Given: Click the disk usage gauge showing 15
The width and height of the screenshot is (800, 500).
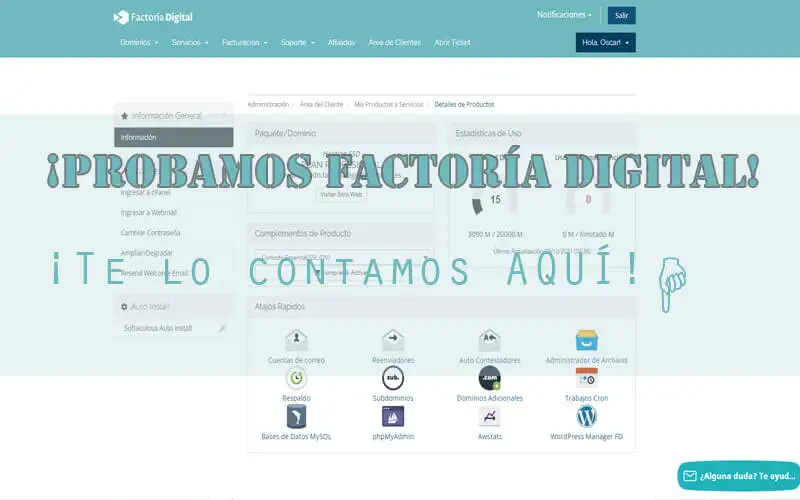Looking at the screenshot, I should (x=495, y=201).
